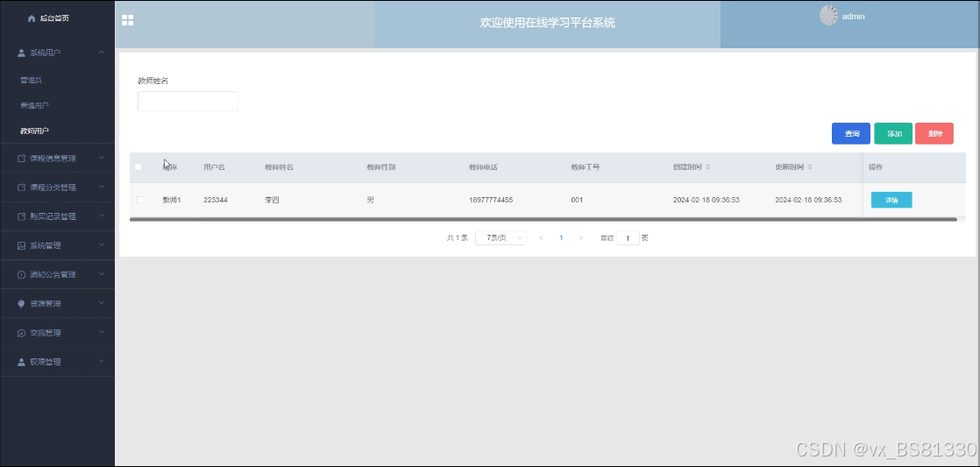
Task: Open the 7条/页 page size dropdown
Action: pos(501,237)
